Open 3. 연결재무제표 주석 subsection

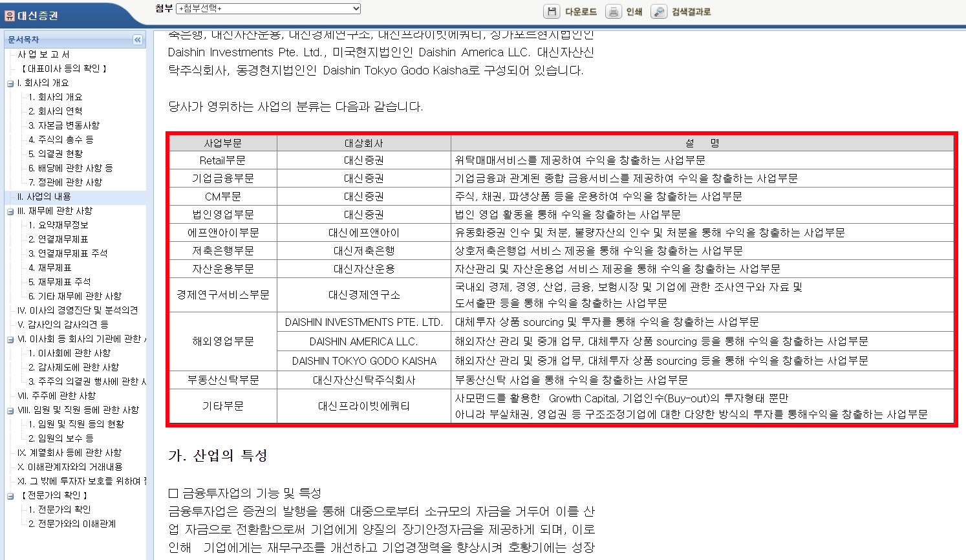(68, 253)
